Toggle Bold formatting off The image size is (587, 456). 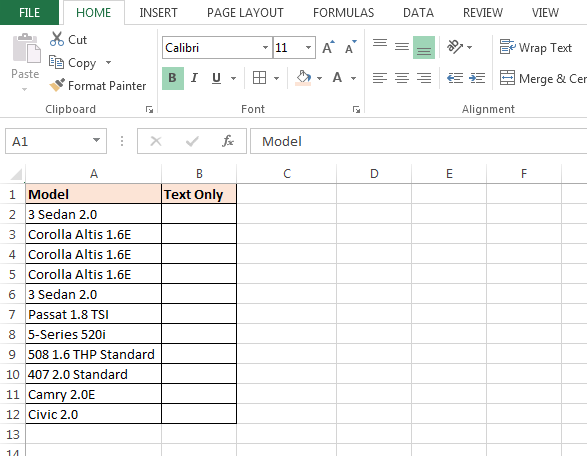pos(173,78)
